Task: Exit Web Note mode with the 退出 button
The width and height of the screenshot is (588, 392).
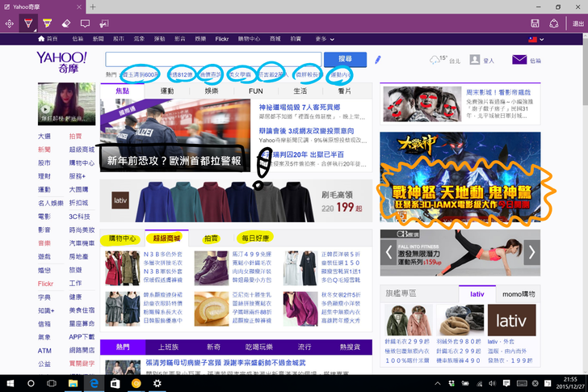Action: tap(577, 23)
